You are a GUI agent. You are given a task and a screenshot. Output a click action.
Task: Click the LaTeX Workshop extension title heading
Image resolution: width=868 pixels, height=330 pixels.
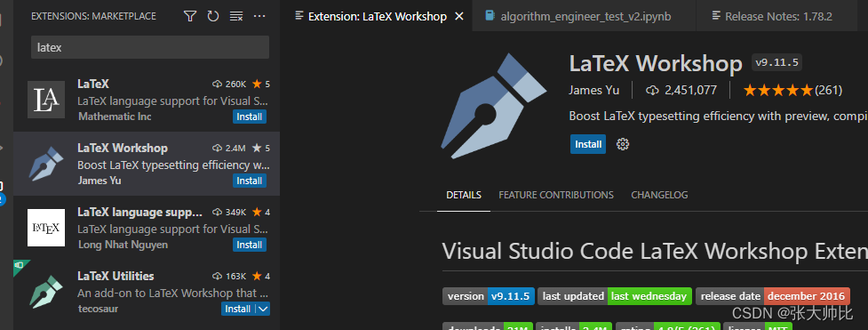(656, 64)
